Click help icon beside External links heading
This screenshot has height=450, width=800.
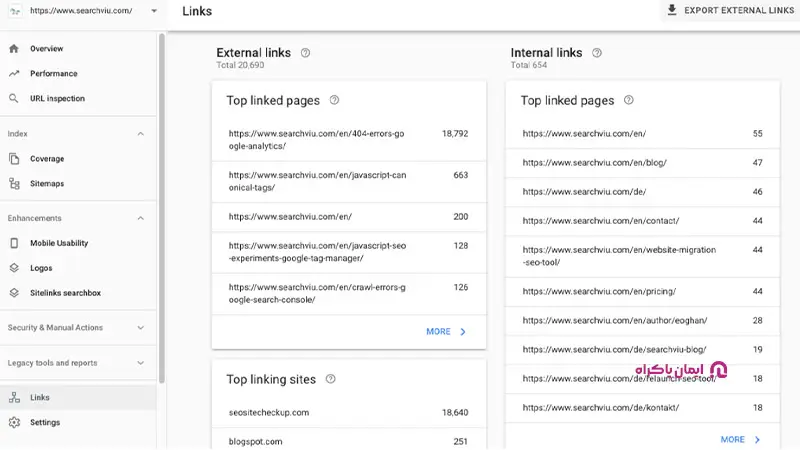[306, 53]
